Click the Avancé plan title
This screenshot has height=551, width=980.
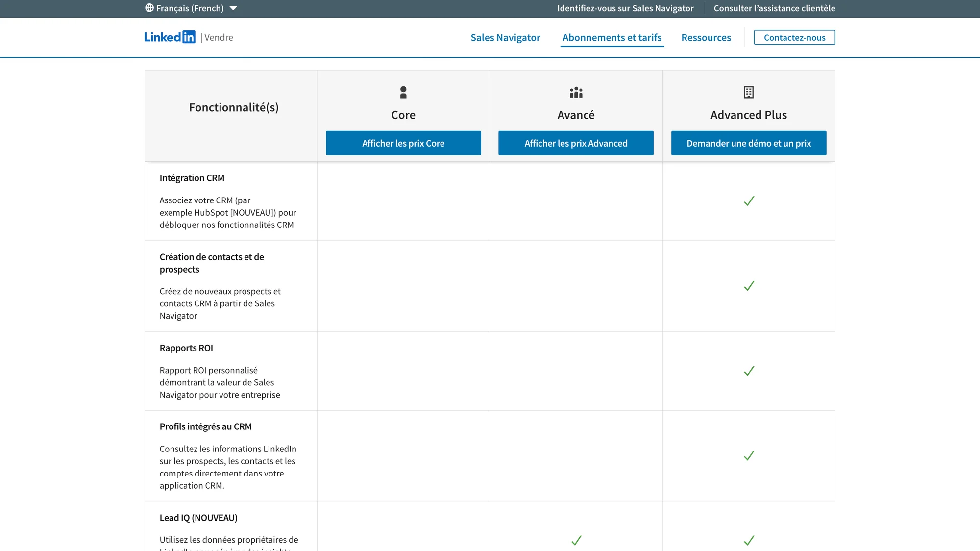pos(576,115)
